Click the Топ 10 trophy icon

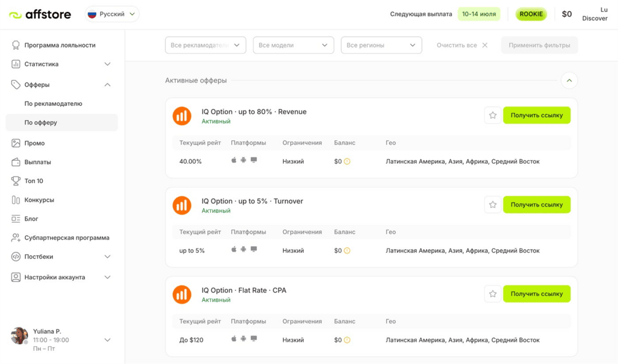click(x=16, y=181)
